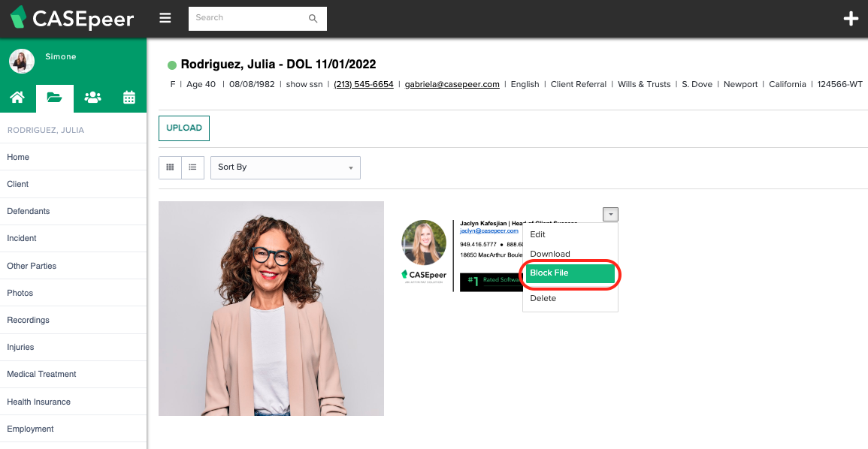The width and height of the screenshot is (868, 449).
Task: Click the UPLOAD button
Action: tap(183, 128)
